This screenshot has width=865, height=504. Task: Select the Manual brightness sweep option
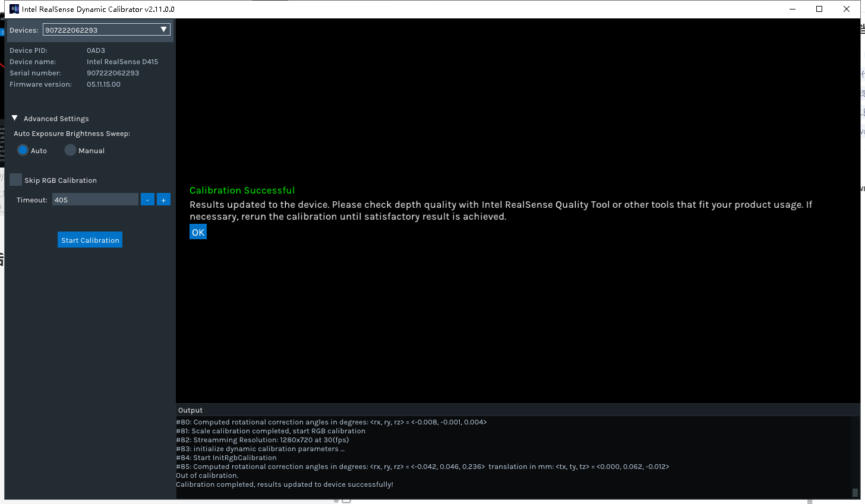click(70, 150)
